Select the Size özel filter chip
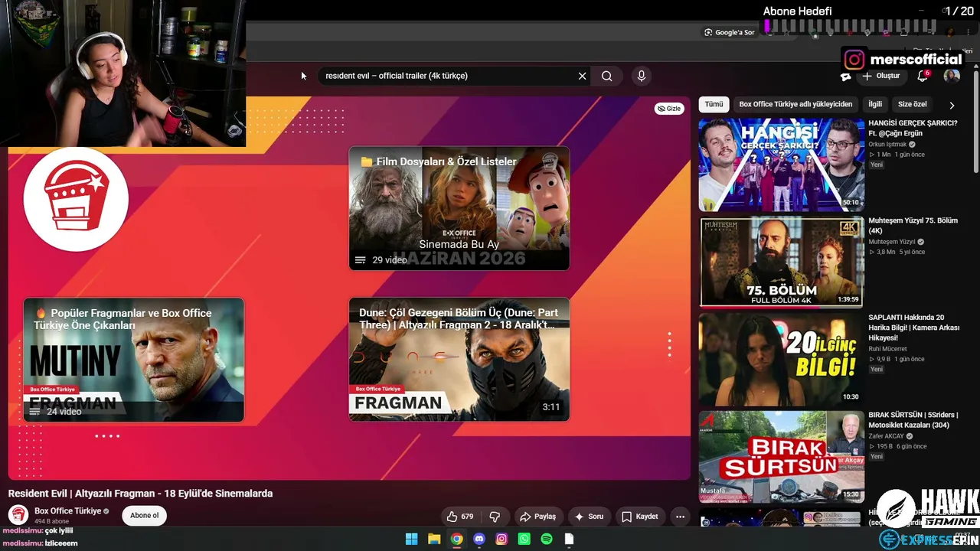980x551 pixels. (912, 104)
